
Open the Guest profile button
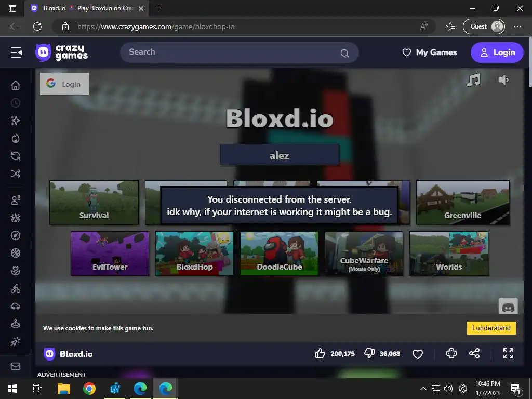click(x=484, y=26)
